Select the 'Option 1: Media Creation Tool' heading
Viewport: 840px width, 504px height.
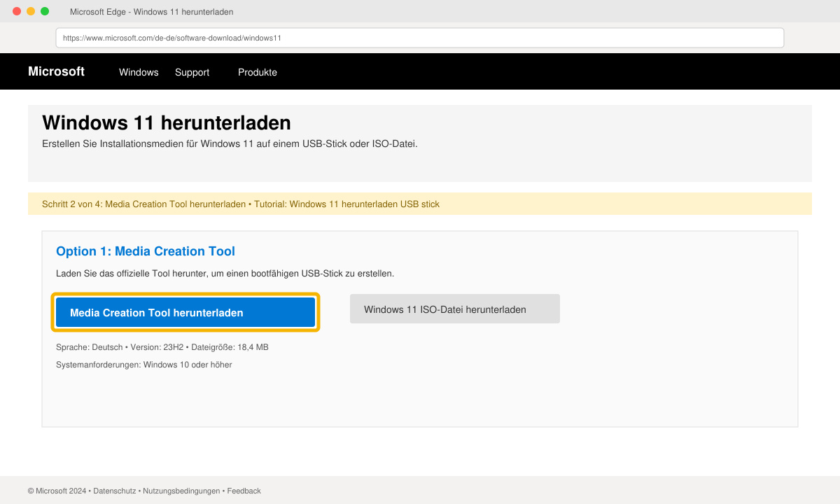146,251
